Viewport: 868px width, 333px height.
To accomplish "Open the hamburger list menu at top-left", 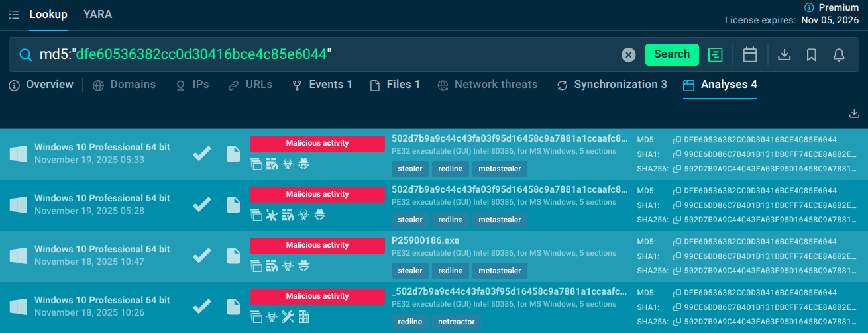I will coord(14,15).
